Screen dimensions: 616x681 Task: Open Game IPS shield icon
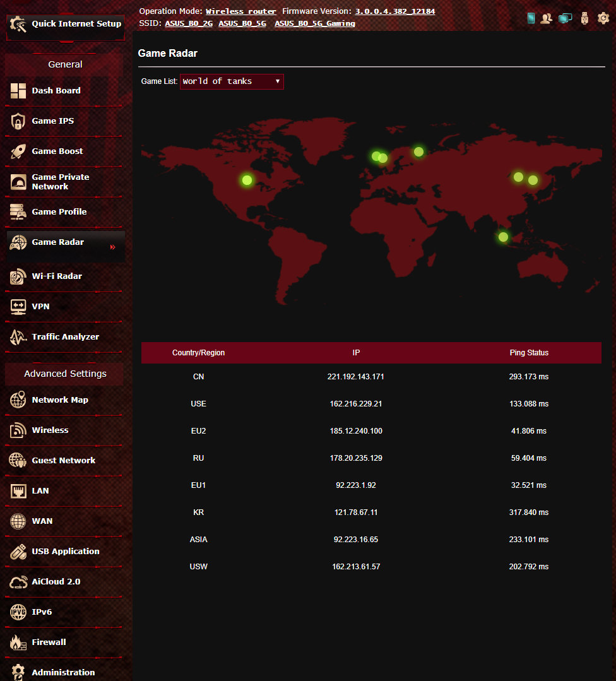coord(18,121)
